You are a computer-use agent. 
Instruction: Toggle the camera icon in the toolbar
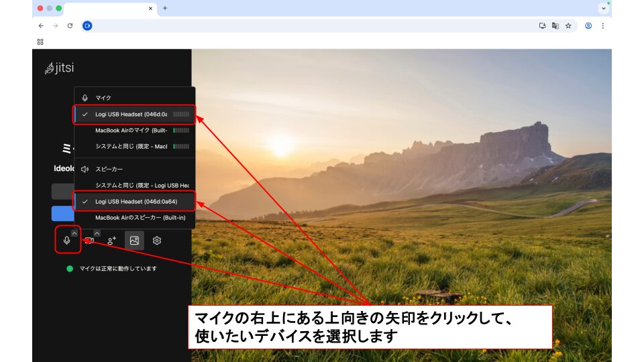click(x=89, y=241)
